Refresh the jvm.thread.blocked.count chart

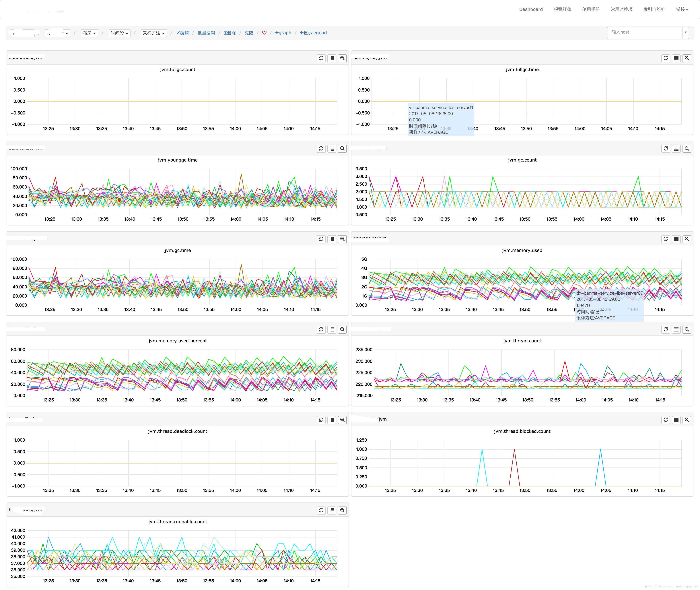tap(666, 420)
